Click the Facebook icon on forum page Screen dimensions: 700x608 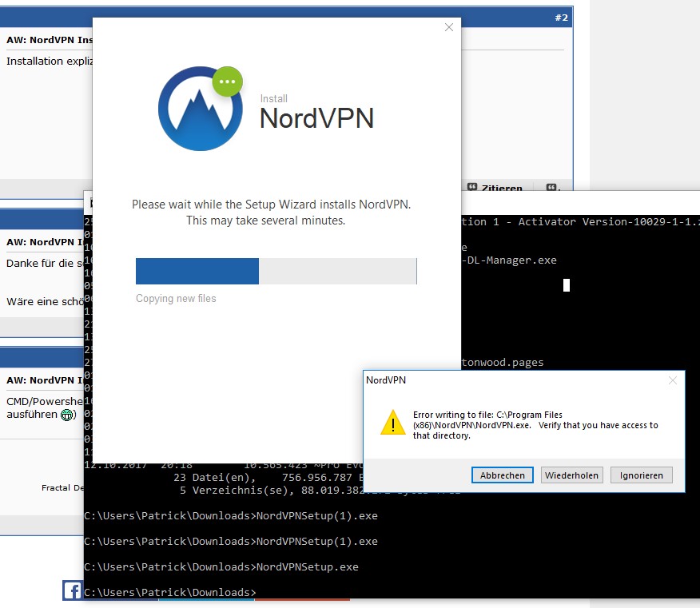coord(72,590)
